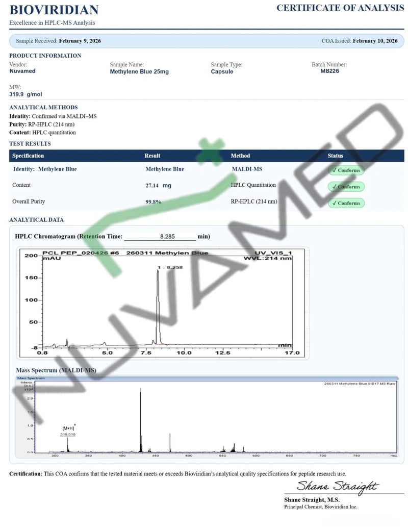The width and height of the screenshot is (408, 532).
Task: Click the CERTIFICATE OF ANALYSIS title
Action: 340,8
